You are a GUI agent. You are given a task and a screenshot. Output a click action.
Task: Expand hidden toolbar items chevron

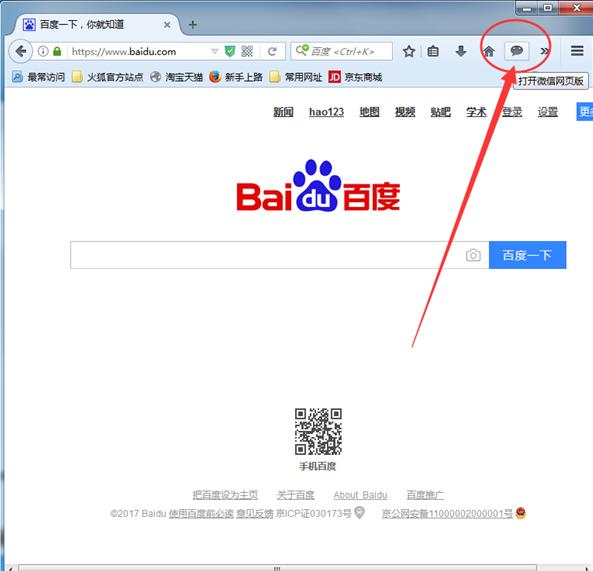[545, 51]
